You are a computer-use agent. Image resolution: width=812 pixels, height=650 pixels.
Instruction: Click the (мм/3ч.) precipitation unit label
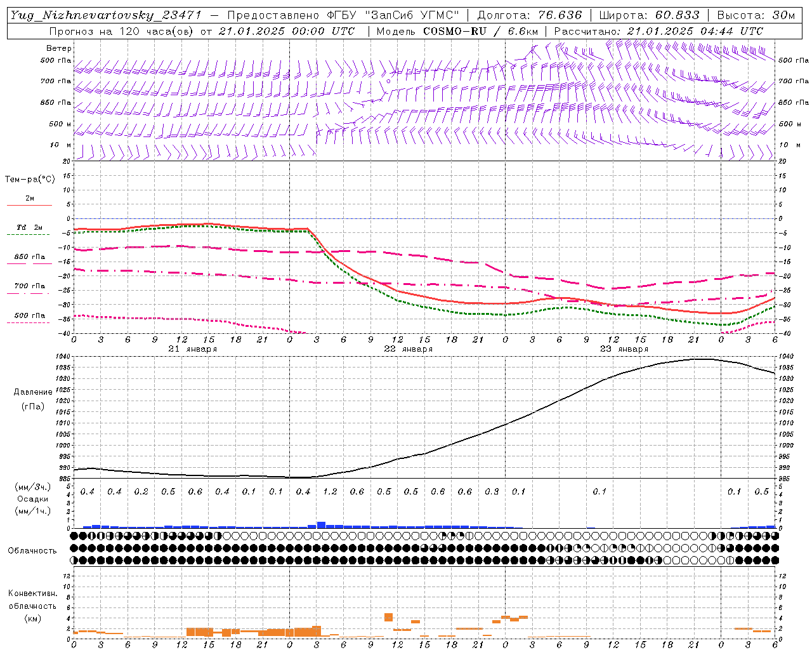pos(33,487)
